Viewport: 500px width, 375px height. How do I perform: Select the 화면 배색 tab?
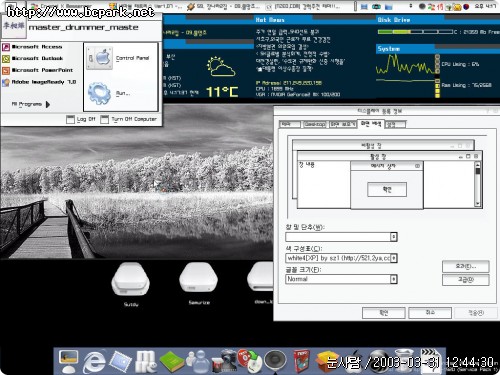371,124
